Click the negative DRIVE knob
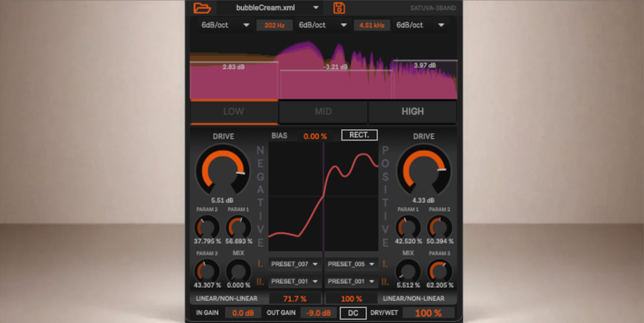 (x=223, y=170)
